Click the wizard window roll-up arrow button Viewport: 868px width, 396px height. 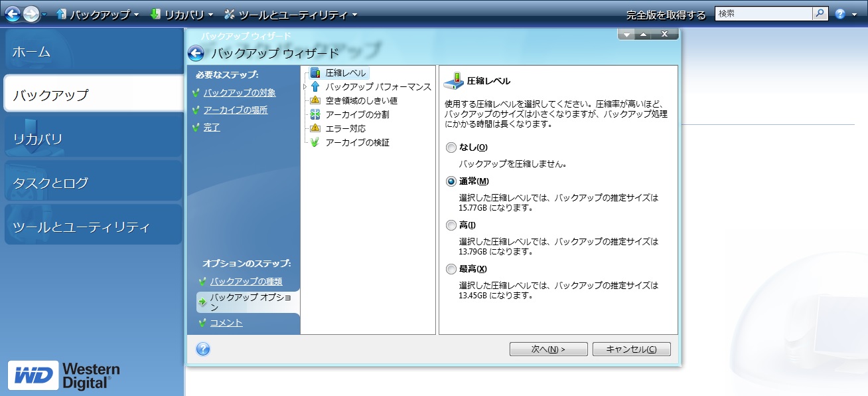(x=644, y=34)
